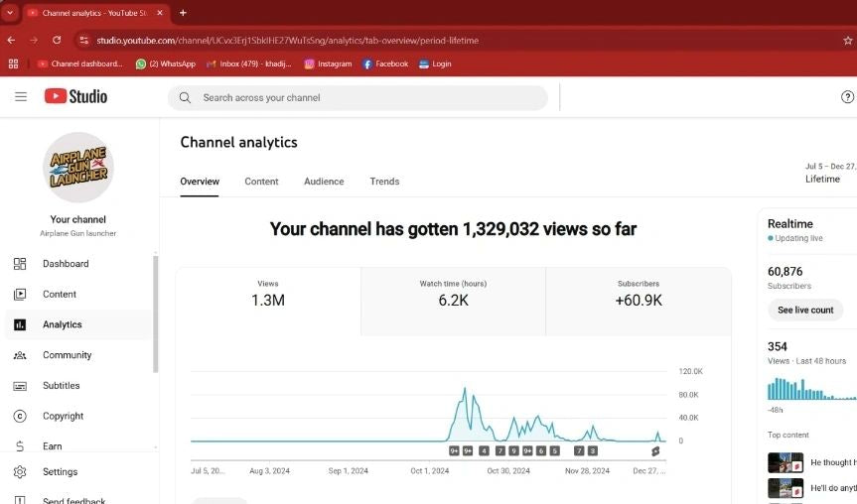The width and height of the screenshot is (857, 504).
Task: Click the help question mark icon
Action: pyautogui.click(x=847, y=97)
